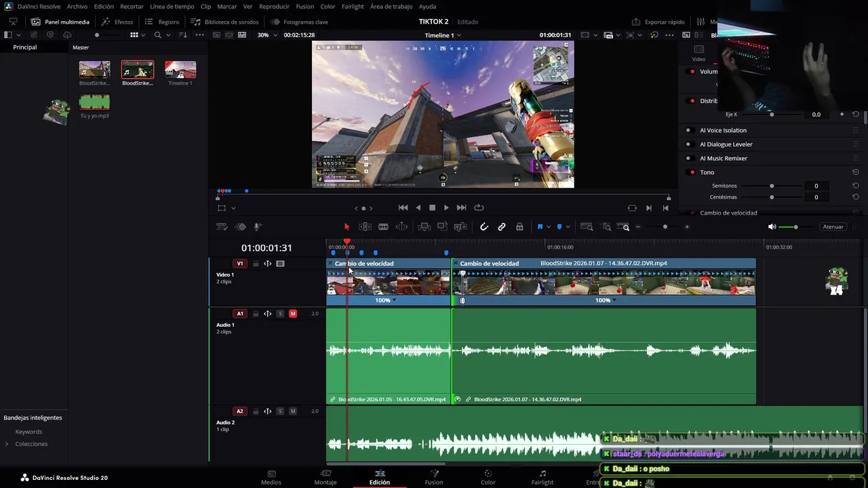The image size is (868, 488).
Task: Add a blue marker on timeline
Action: click(x=559, y=227)
